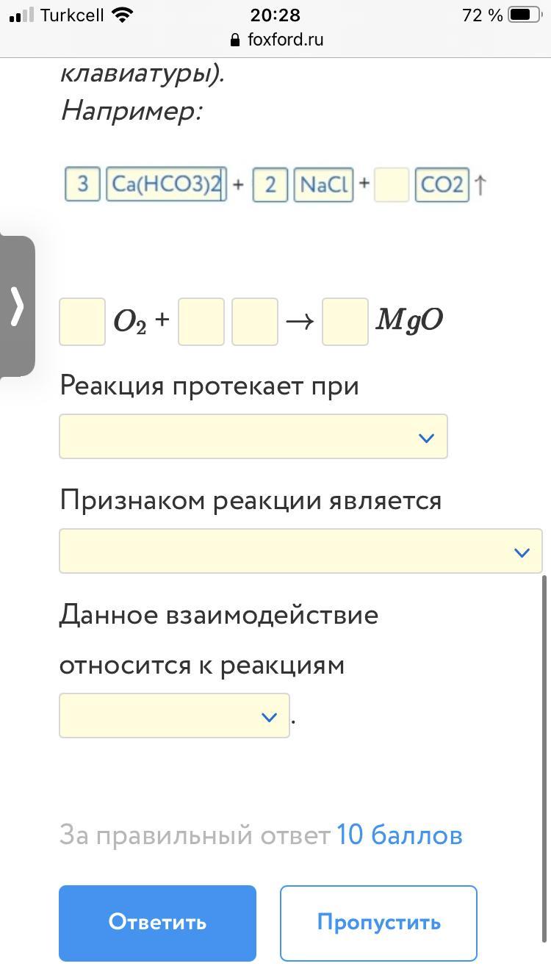
Task: Tap the lock icon beside foxford.ru
Action: (235, 40)
